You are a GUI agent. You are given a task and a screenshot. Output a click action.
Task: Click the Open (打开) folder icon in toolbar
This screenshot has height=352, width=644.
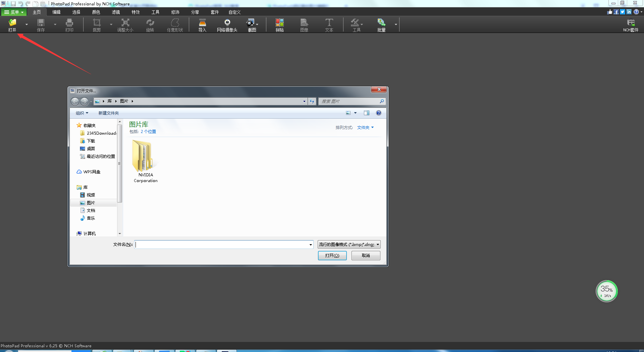12,23
